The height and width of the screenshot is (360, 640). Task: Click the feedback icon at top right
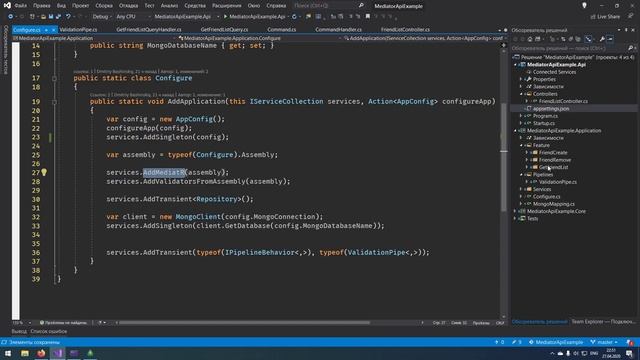[631, 16]
